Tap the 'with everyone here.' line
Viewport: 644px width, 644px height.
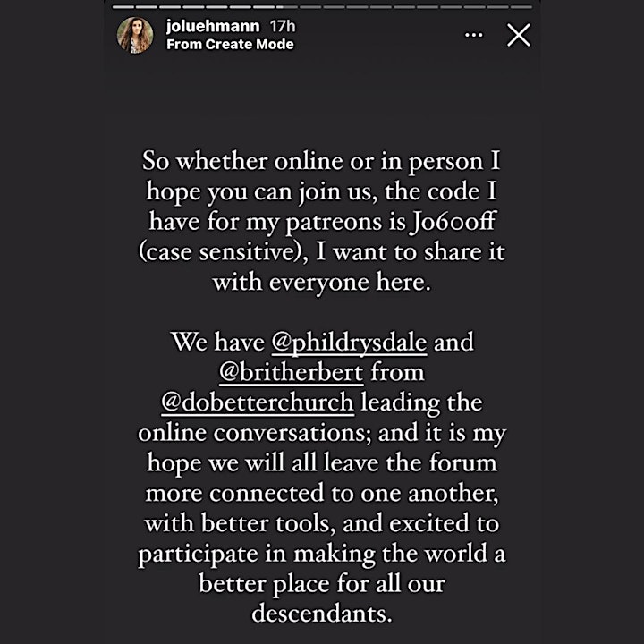[x=322, y=283]
